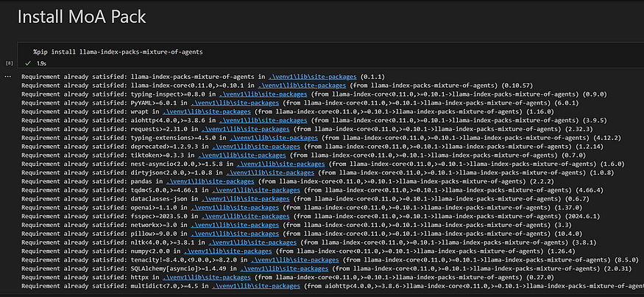Open site-packages link on nest-asyncio row
Viewport: 644px width, 297px height.
(x=281, y=164)
